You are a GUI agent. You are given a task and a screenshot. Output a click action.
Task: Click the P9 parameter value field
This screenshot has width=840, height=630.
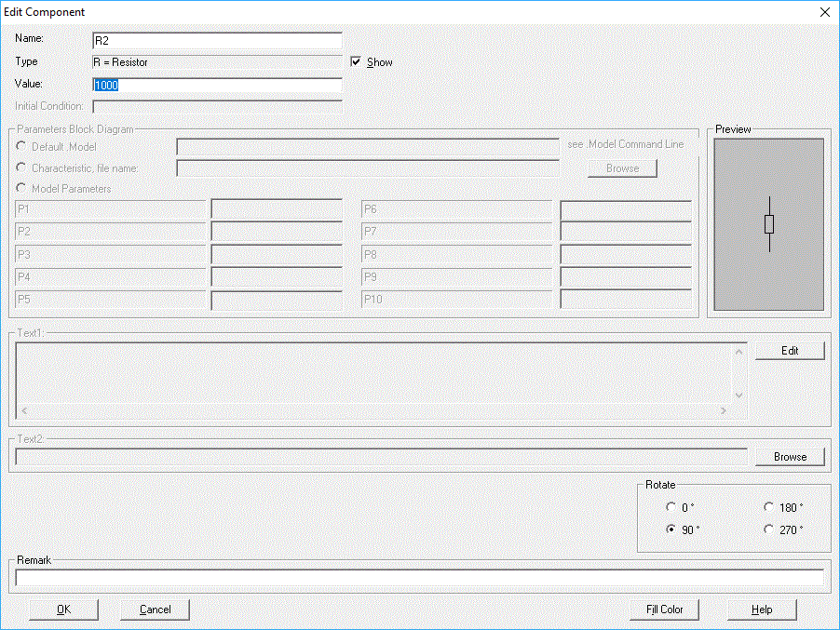point(626,276)
